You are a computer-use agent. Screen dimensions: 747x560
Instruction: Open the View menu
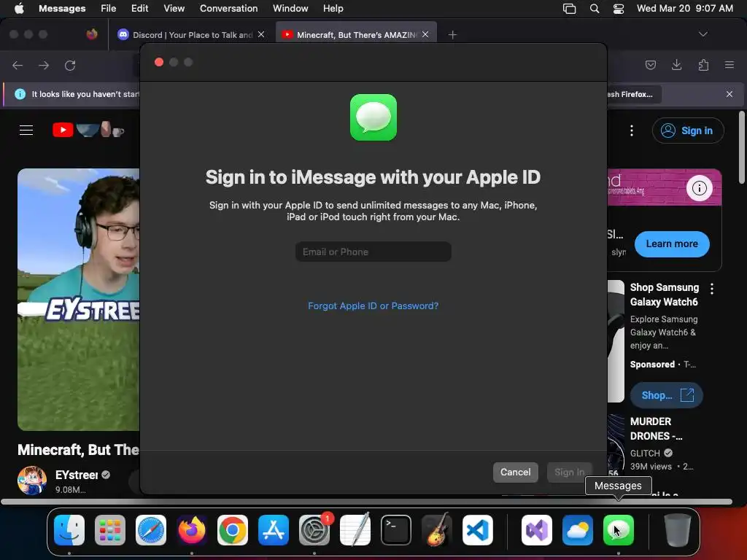(x=174, y=8)
